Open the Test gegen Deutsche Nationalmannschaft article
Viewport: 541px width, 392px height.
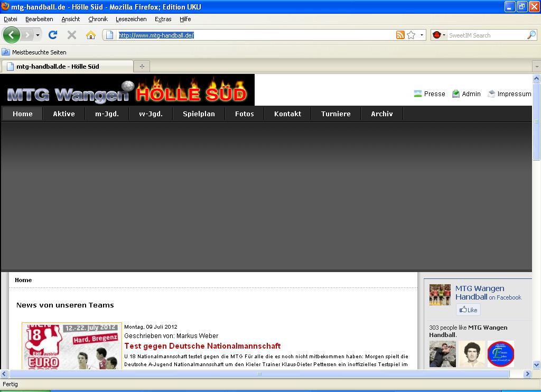coord(202,346)
